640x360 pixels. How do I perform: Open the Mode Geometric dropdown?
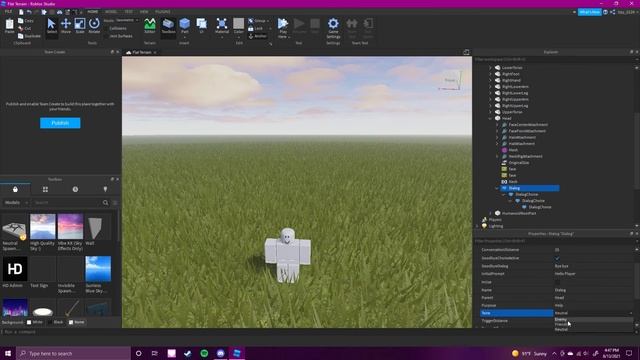127,20
